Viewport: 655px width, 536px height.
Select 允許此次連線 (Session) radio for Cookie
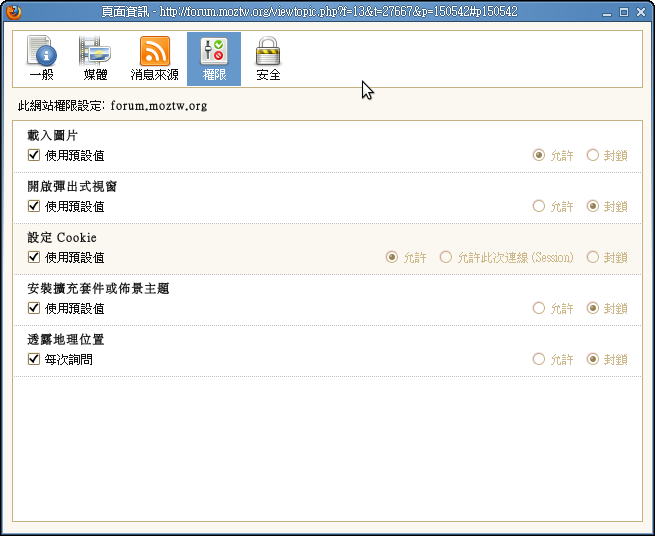coord(446,257)
